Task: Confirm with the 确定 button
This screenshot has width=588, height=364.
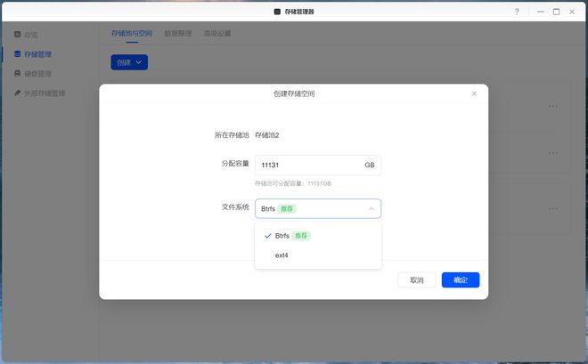Action: [x=461, y=279]
